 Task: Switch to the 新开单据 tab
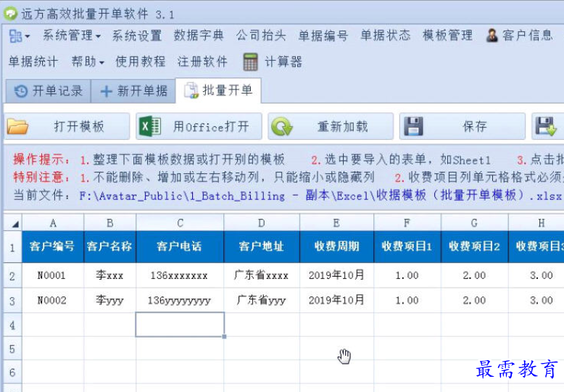[x=133, y=91]
